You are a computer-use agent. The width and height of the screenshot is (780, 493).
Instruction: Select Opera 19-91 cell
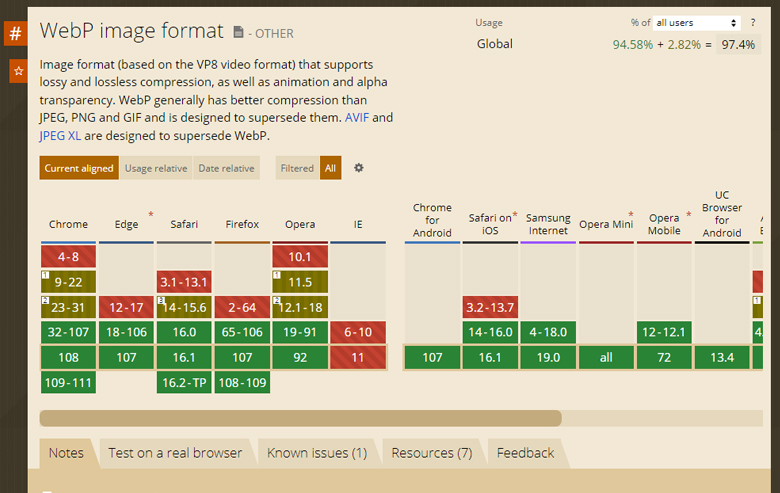click(x=300, y=332)
